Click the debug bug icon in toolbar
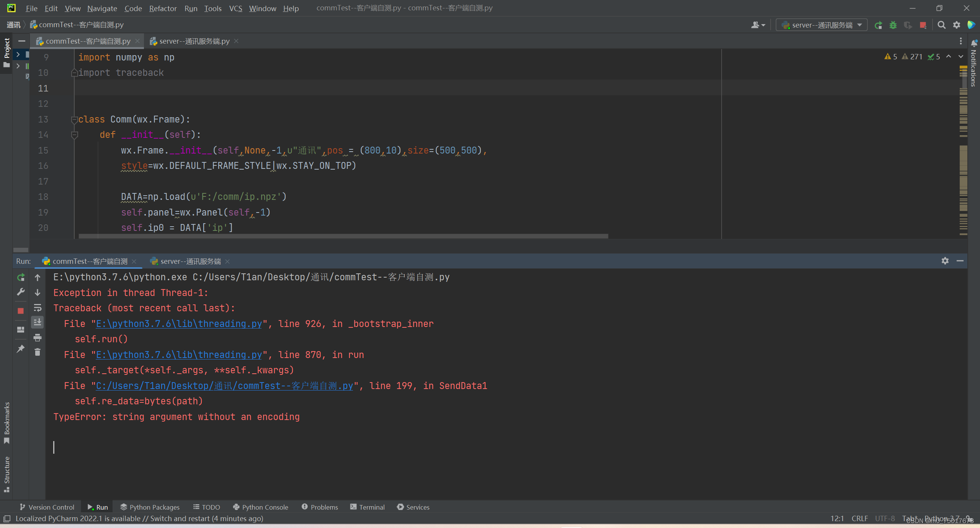Image resolution: width=980 pixels, height=528 pixels. click(893, 25)
